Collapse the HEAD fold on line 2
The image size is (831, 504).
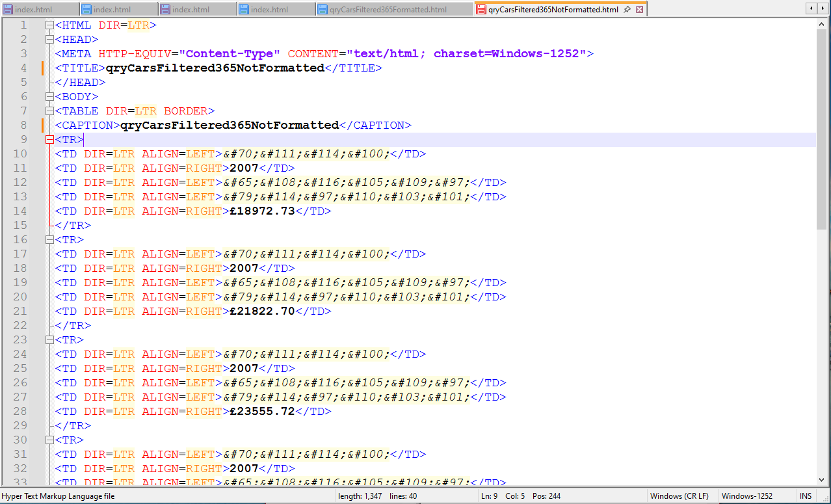point(49,39)
